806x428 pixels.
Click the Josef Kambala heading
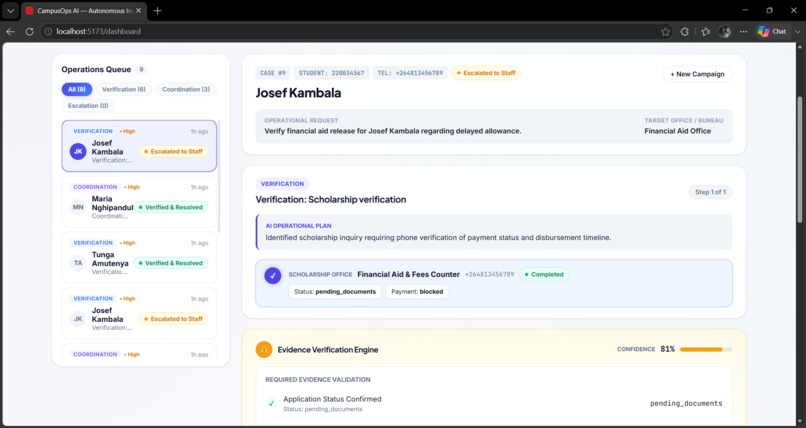298,93
